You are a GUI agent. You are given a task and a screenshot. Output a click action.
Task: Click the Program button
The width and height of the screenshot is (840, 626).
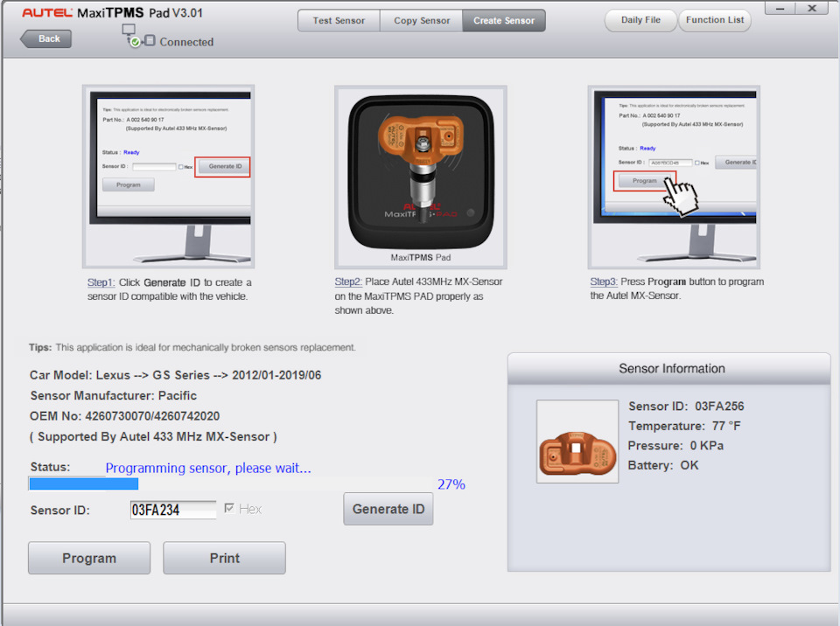[x=89, y=558]
